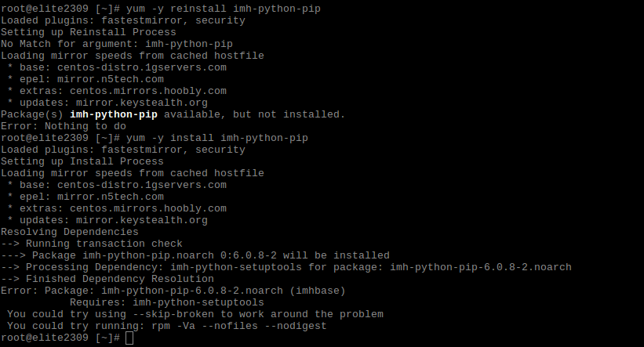
Task: Click the 'Setting up Reinstall Process' line
Action: click(x=88, y=32)
